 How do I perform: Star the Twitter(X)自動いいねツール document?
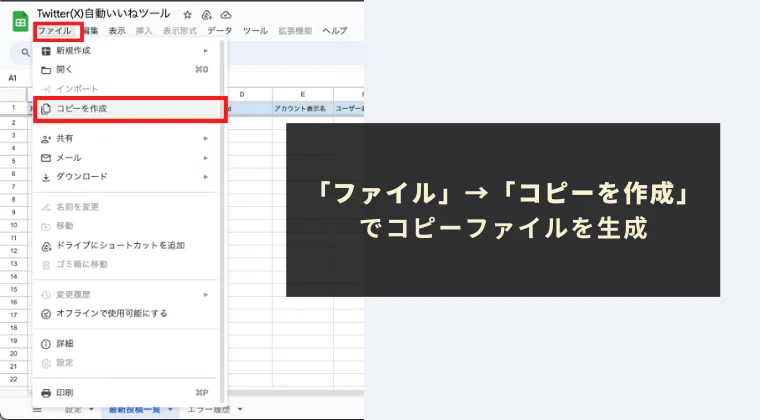188,15
